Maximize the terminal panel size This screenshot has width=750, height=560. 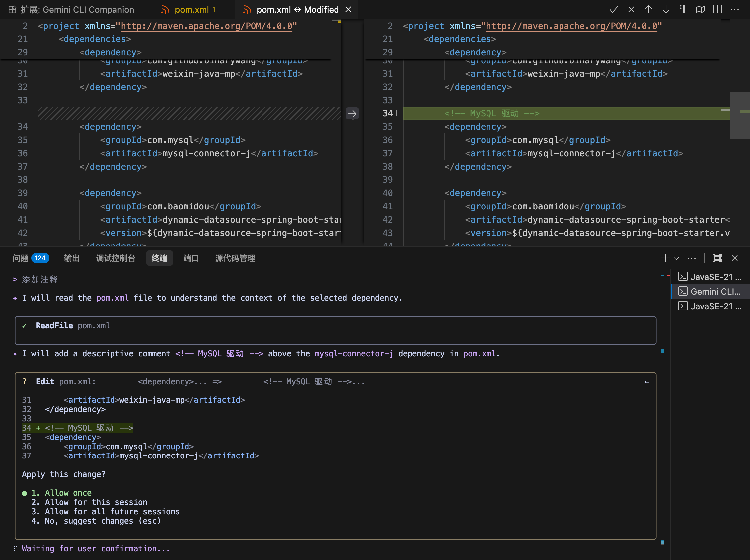click(x=717, y=258)
